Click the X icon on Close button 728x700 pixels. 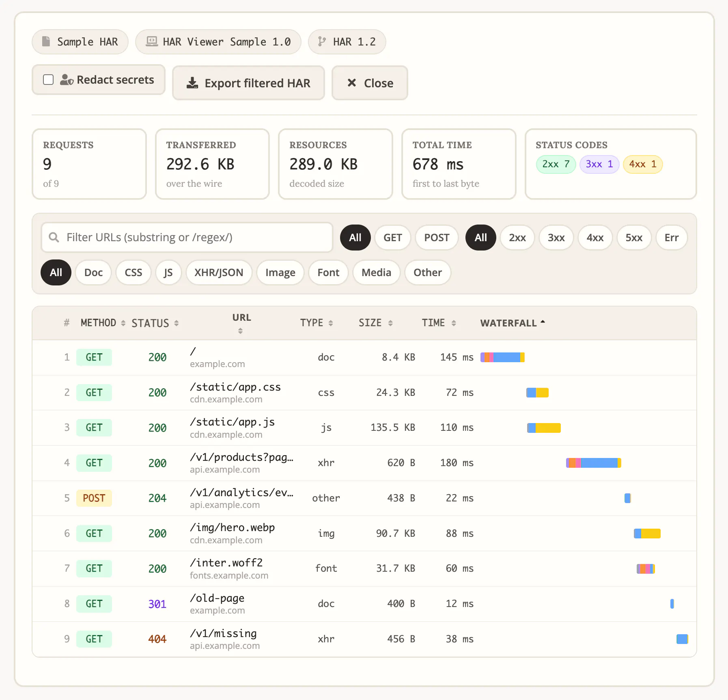tap(352, 83)
